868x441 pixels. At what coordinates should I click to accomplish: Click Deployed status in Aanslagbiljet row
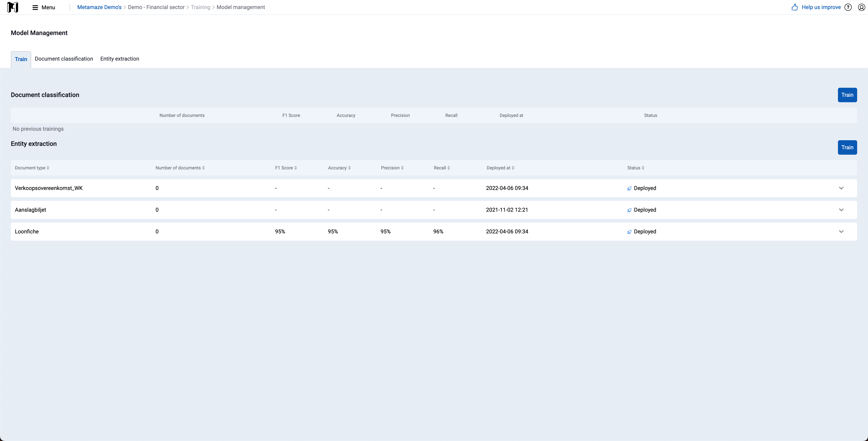[x=645, y=210]
